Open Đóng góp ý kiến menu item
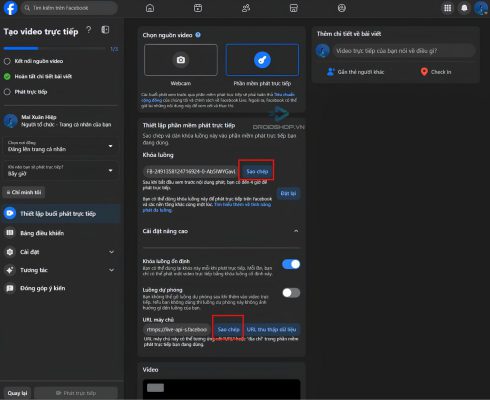Screen dimensions: 490x400 pyautogui.click(x=61, y=288)
